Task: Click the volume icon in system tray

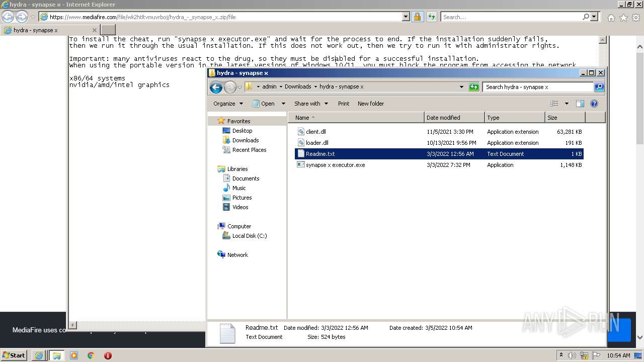Action: coord(573,355)
